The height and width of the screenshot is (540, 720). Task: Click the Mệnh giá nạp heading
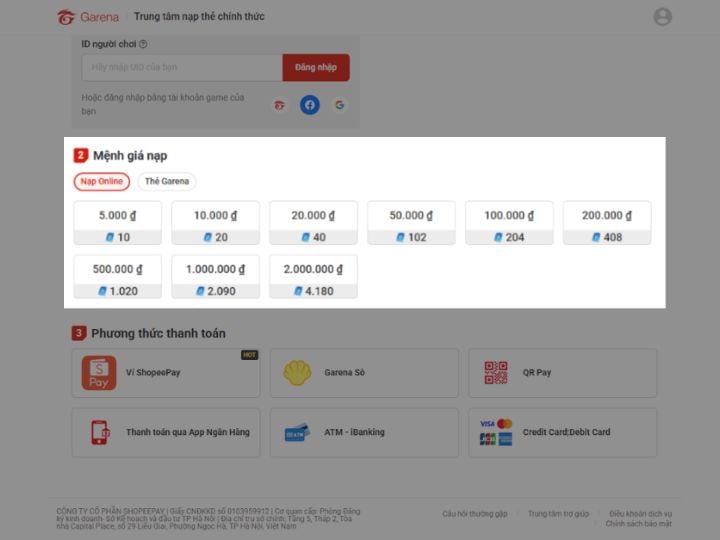point(130,156)
